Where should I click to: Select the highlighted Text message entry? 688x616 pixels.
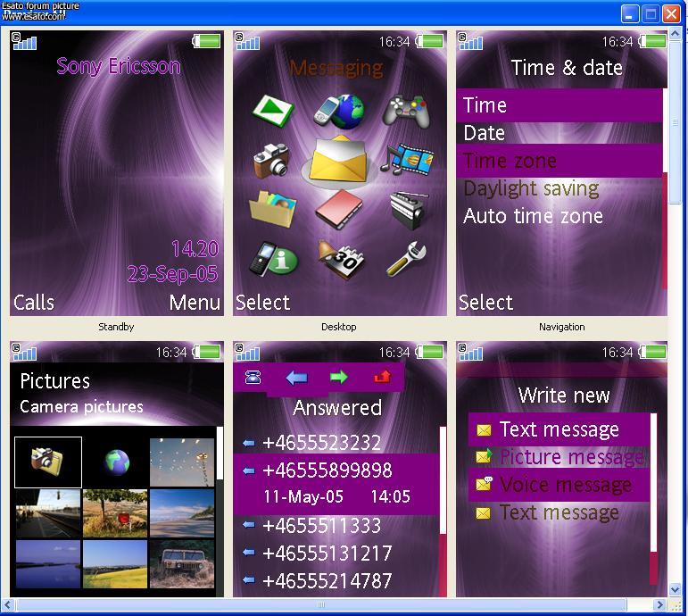(559, 429)
